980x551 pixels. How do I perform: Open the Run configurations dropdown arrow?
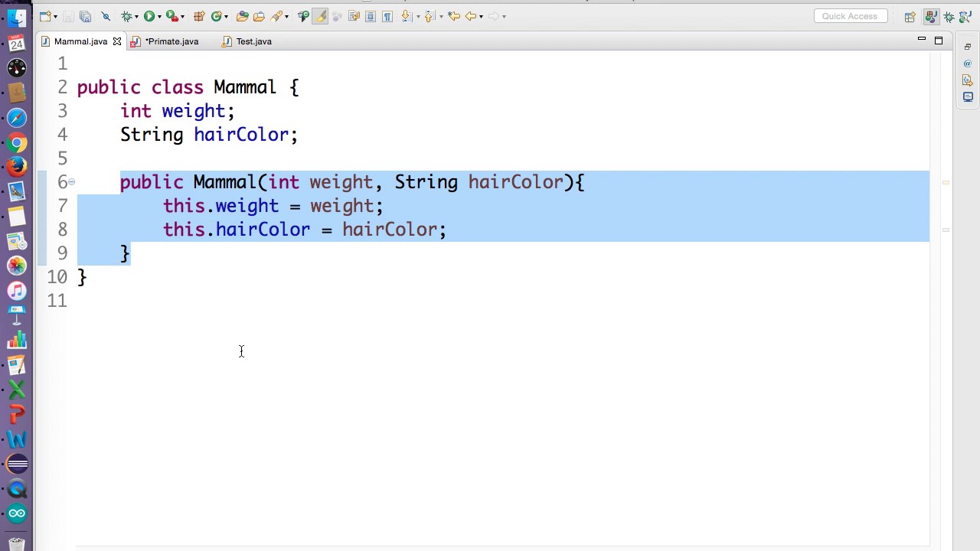point(159,17)
